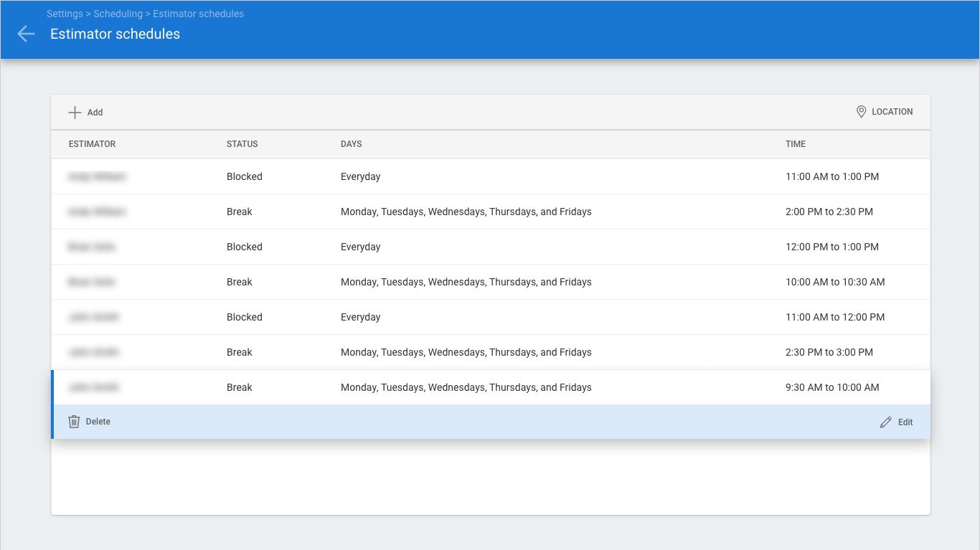Select the 11:00 AM to 1:00 PM row
The height and width of the screenshot is (550, 980).
(x=491, y=176)
